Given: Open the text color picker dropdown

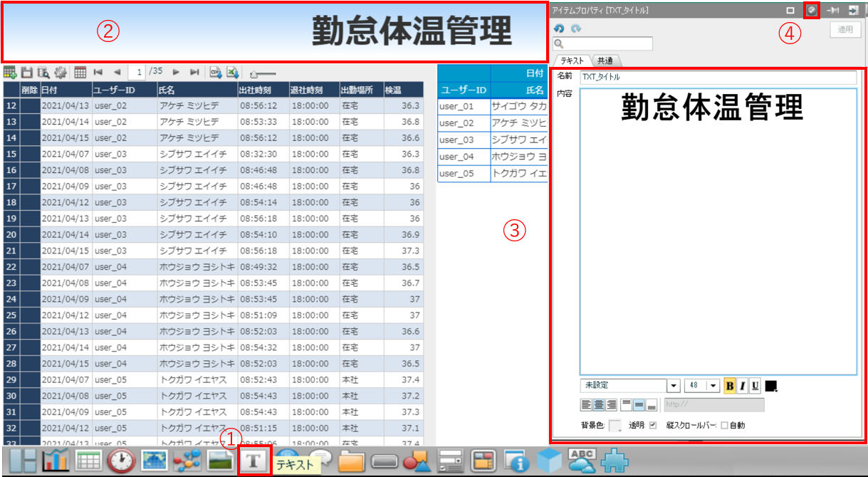Looking at the screenshot, I should click(x=771, y=386).
